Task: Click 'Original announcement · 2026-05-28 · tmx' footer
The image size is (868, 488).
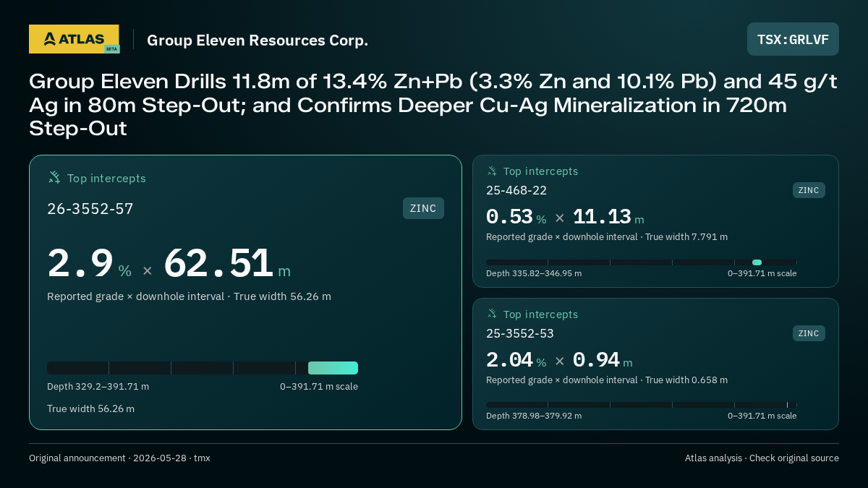Action: pyautogui.click(x=119, y=458)
